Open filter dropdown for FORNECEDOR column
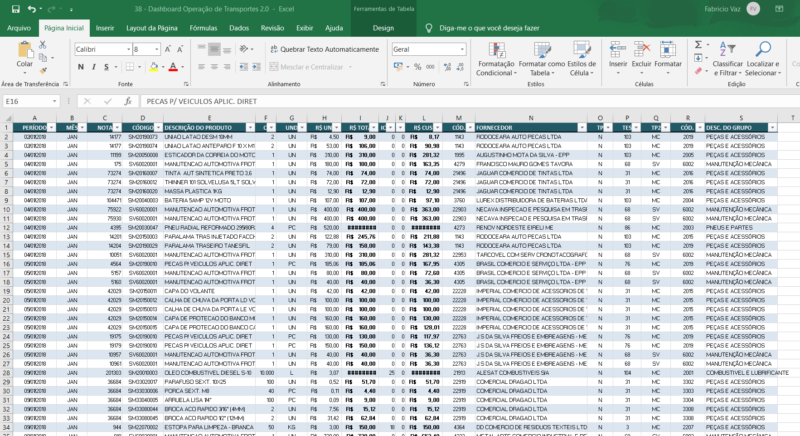The height and width of the screenshot is (436, 800). tap(582, 127)
